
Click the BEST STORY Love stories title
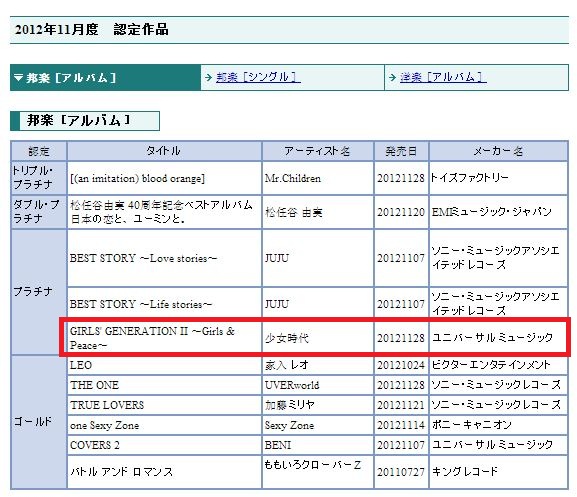[x=144, y=258]
